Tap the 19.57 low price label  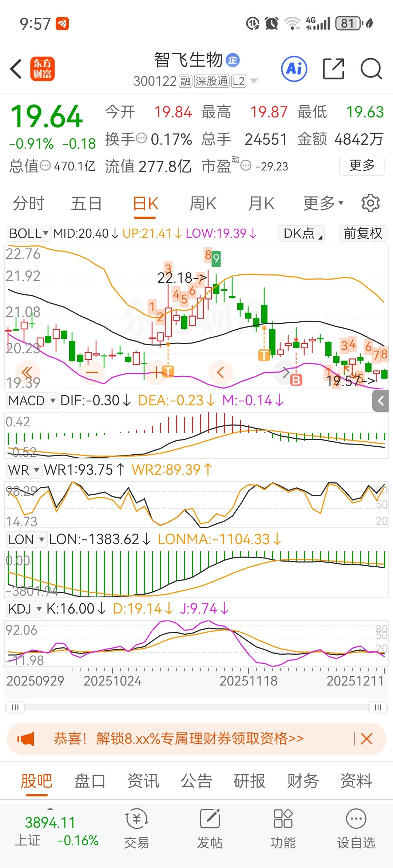[350, 381]
